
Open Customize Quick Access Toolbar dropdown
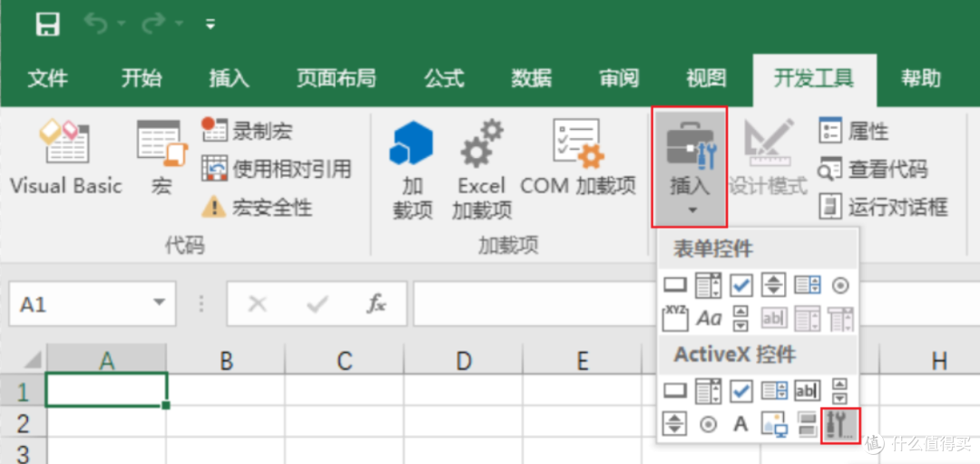click(x=211, y=25)
